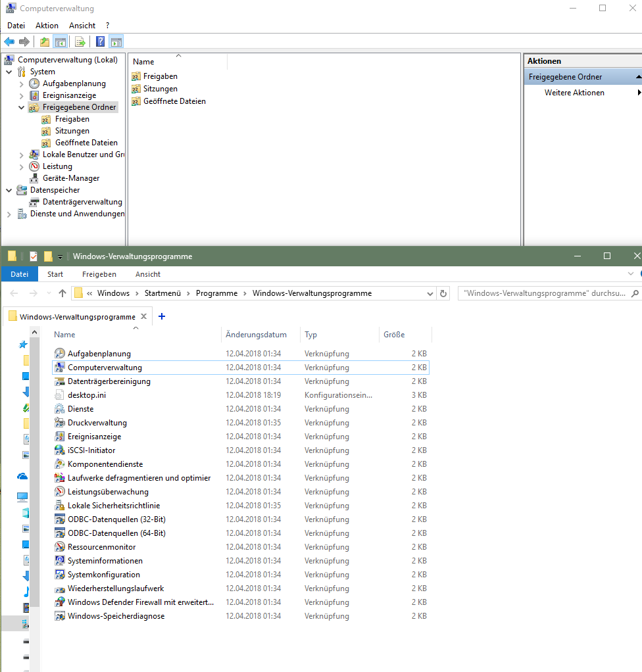Click the Back arrow in Computerverwaltung toolbar
The width and height of the screenshot is (642, 672).
pyautogui.click(x=9, y=41)
